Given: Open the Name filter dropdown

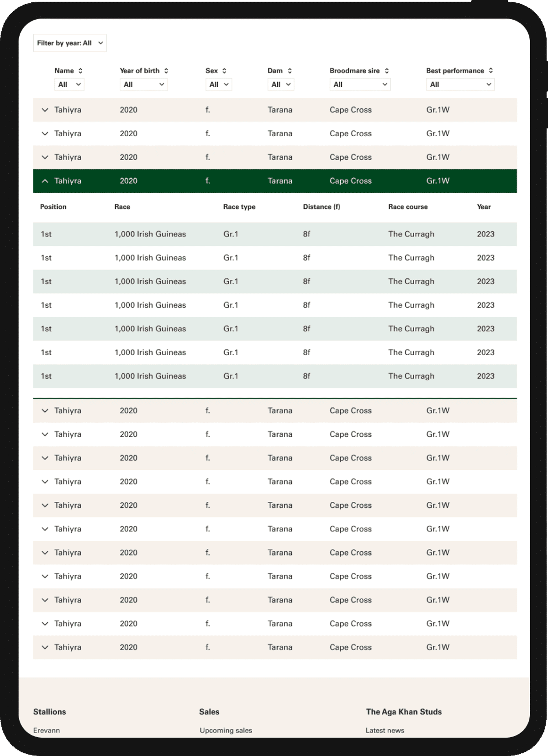Looking at the screenshot, I should coord(69,85).
